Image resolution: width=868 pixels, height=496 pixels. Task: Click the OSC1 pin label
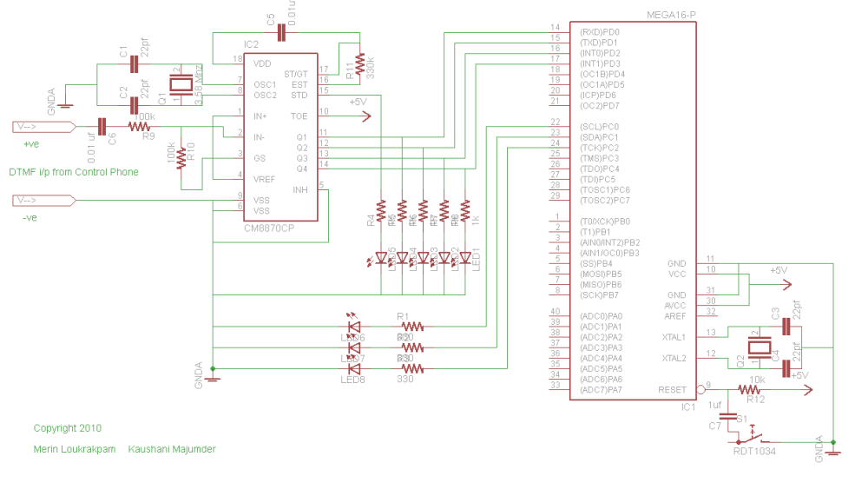tap(265, 85)
